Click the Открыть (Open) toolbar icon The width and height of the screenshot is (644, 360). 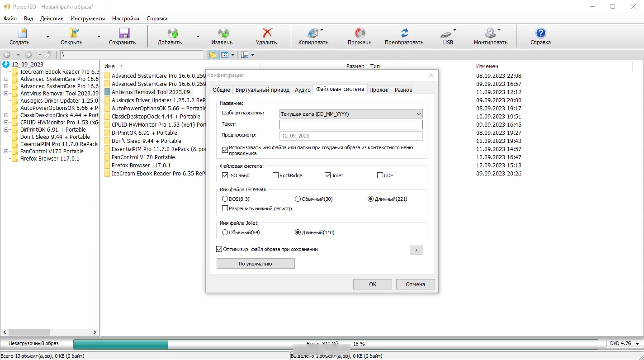pos(74,33)
